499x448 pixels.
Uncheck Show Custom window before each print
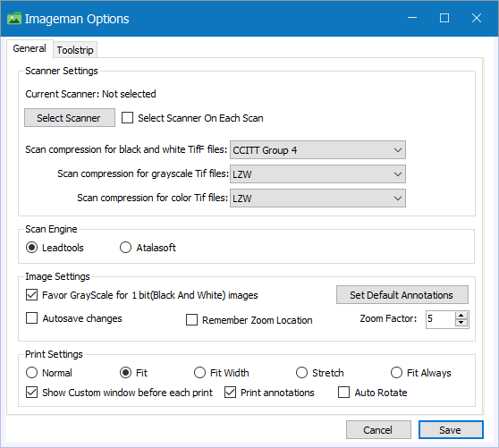tap(31, 393)
